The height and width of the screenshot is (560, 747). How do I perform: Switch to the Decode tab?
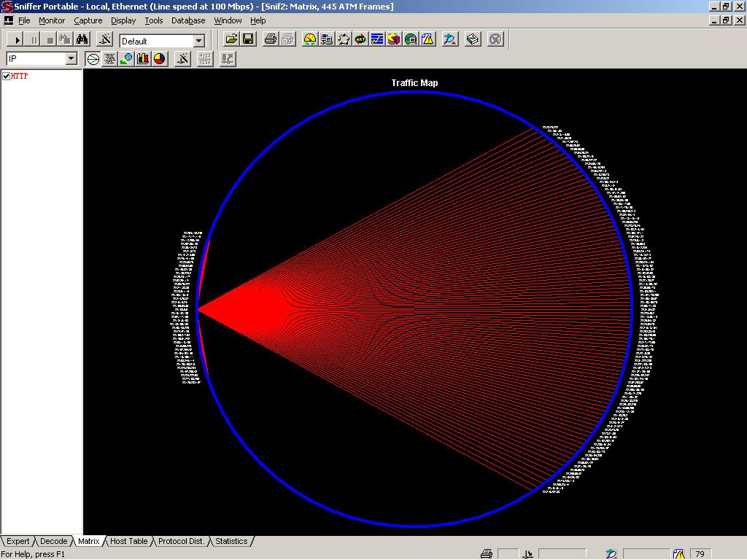coord(53,541)
